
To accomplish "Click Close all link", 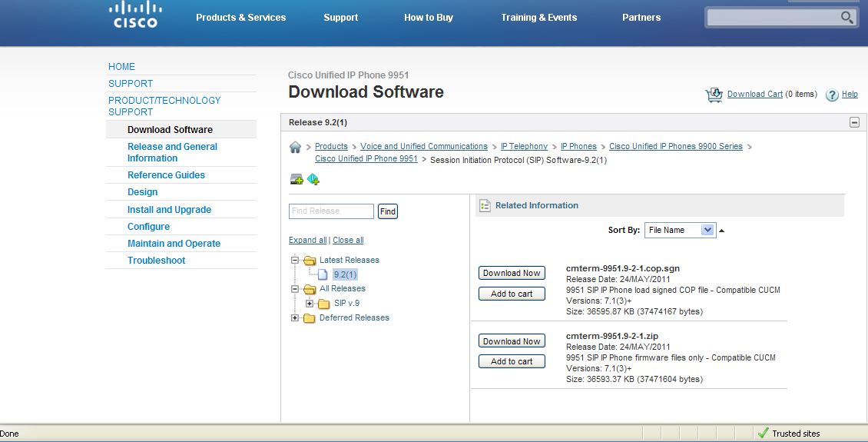I will pyautogui.click(x=348, y=241).
